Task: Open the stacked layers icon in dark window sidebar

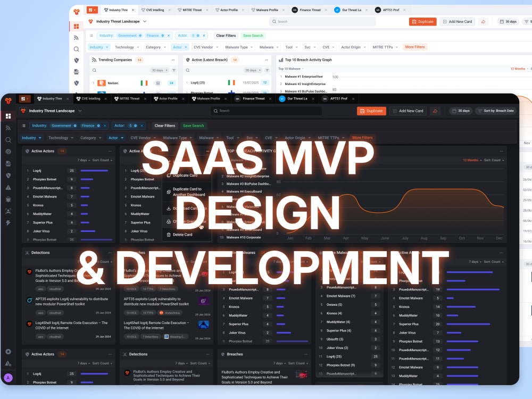Action: (x=9, y=163)
